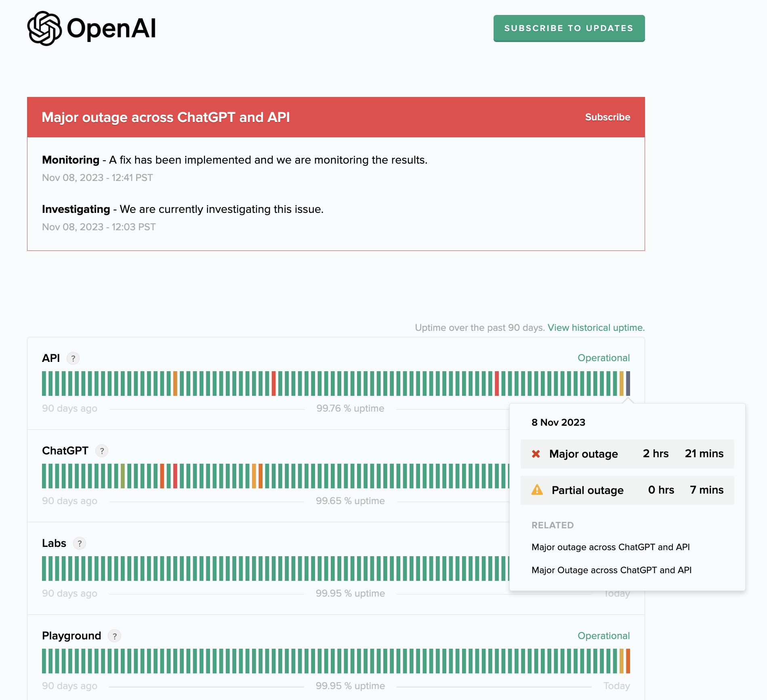This screenshot has width=767, height=700.
Task: Click the question mark icon next to ChatGPT
Action: click(x=102, y=451)
